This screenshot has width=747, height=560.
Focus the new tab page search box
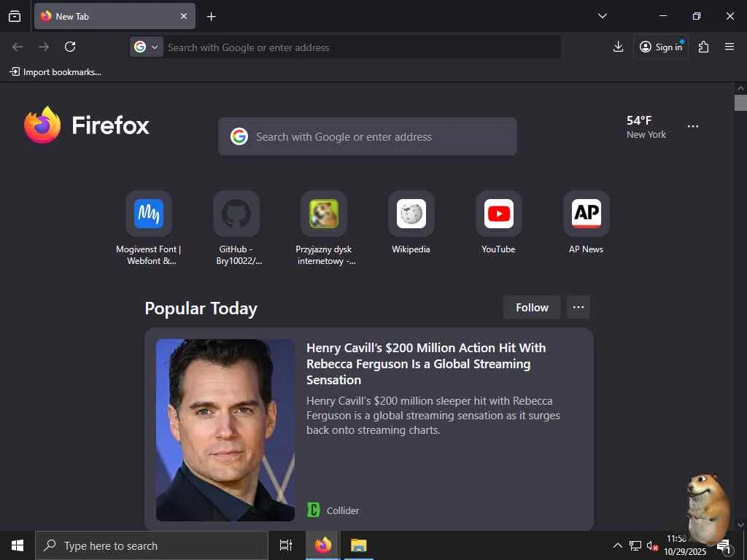368,136
